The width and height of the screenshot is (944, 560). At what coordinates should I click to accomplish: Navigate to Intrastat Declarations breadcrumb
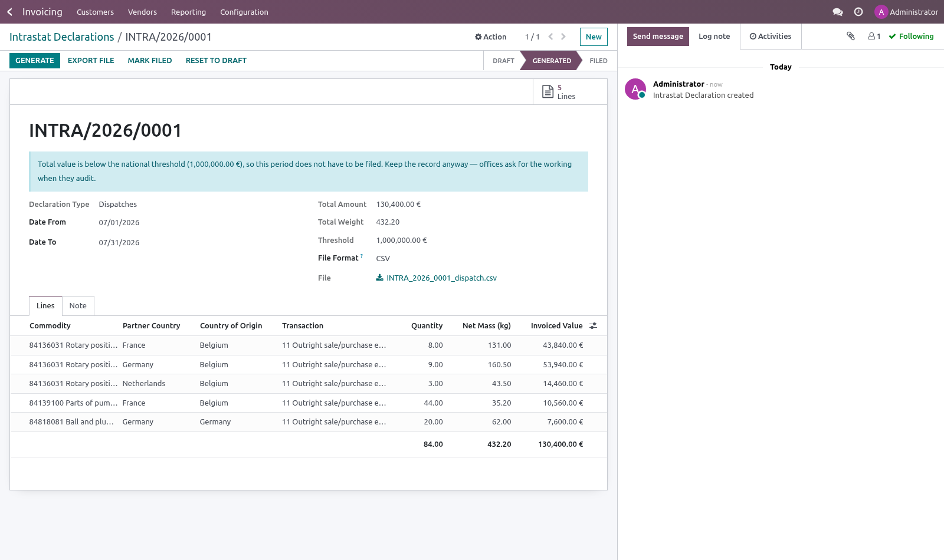tap(62, 37)
